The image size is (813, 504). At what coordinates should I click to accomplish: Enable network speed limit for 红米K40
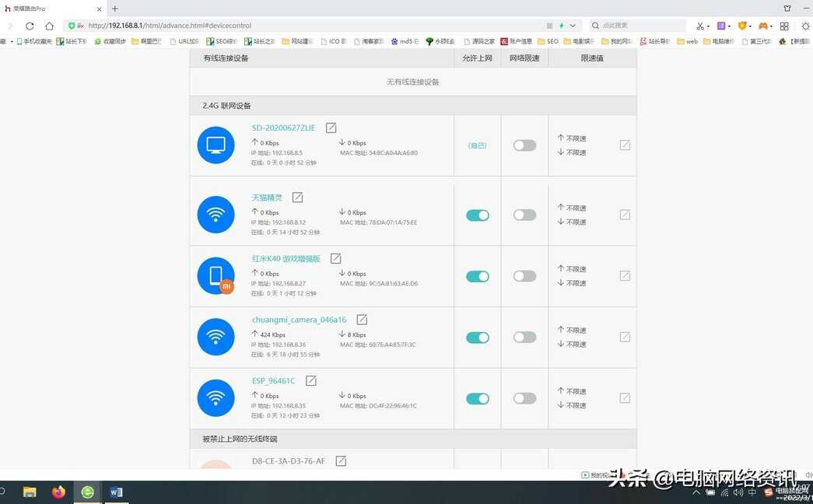524,276
